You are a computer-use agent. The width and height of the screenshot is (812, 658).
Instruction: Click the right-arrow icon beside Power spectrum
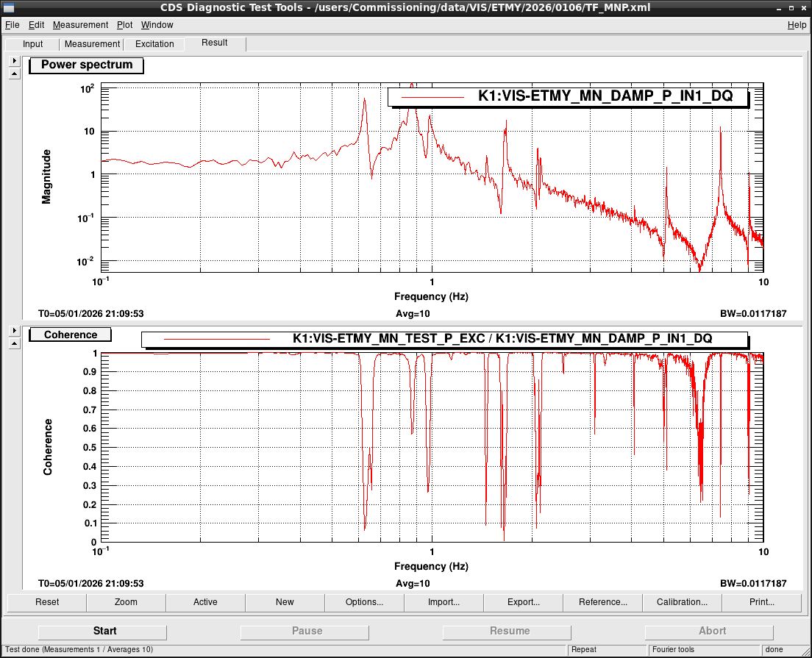(14, 61)
